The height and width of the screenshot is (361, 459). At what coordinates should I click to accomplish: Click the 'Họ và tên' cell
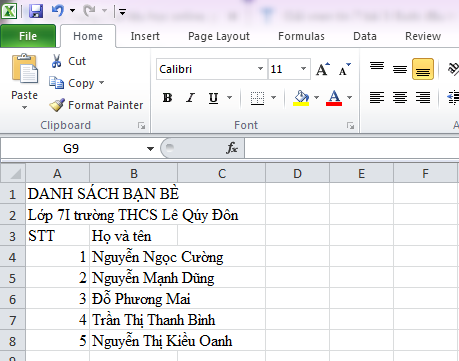click(133, 236)
